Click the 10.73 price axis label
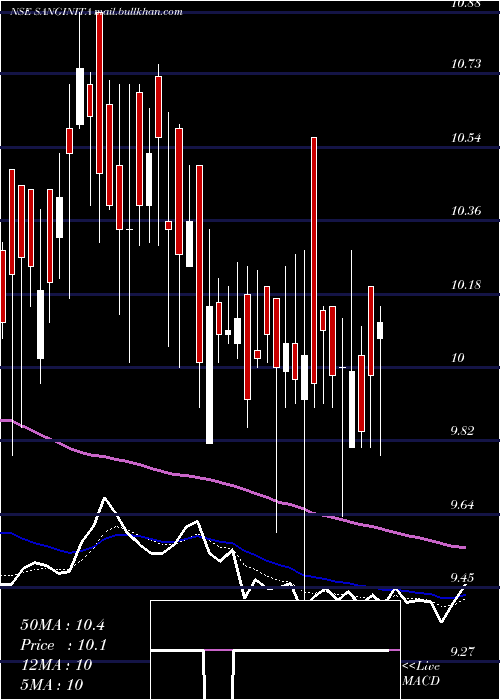Screen dimensions: 500x700 466,64
